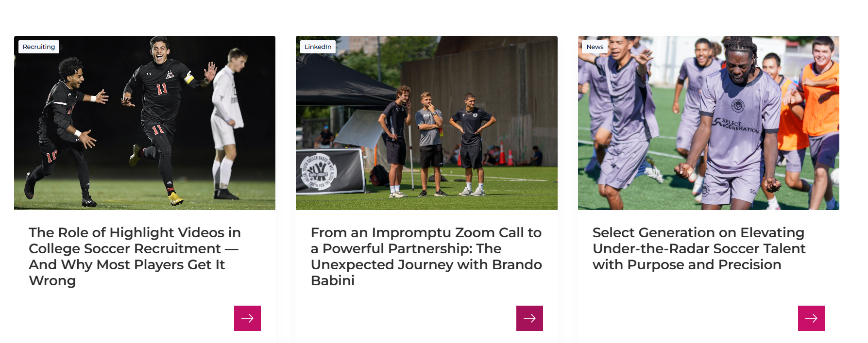
Task: Click the arrow button on the Brando Babini card
Action: click(529, 318)
